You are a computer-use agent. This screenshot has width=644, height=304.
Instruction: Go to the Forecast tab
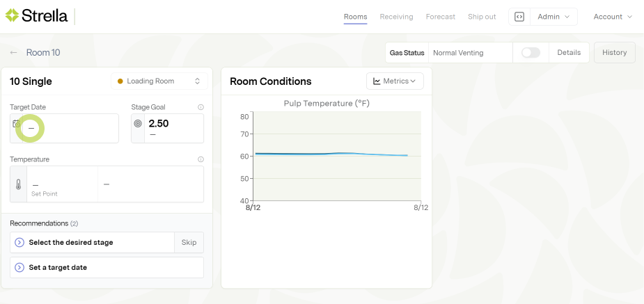(x=441, y=17)
